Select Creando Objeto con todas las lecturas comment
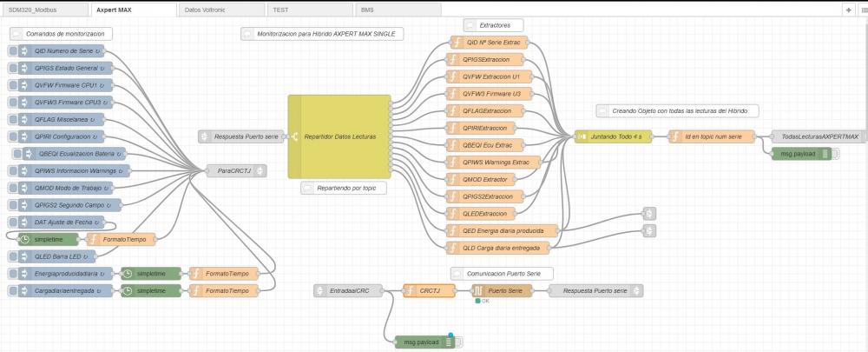868x352 pixels. [677, 111]
